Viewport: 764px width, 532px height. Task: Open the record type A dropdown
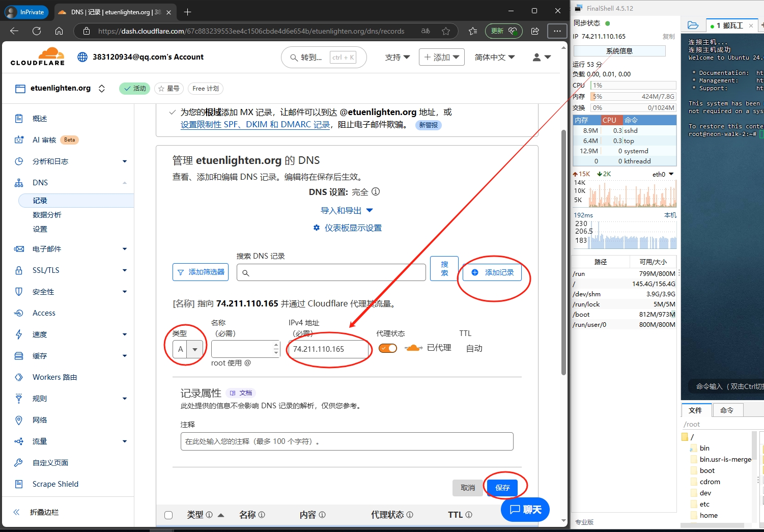tap(188, 349)
